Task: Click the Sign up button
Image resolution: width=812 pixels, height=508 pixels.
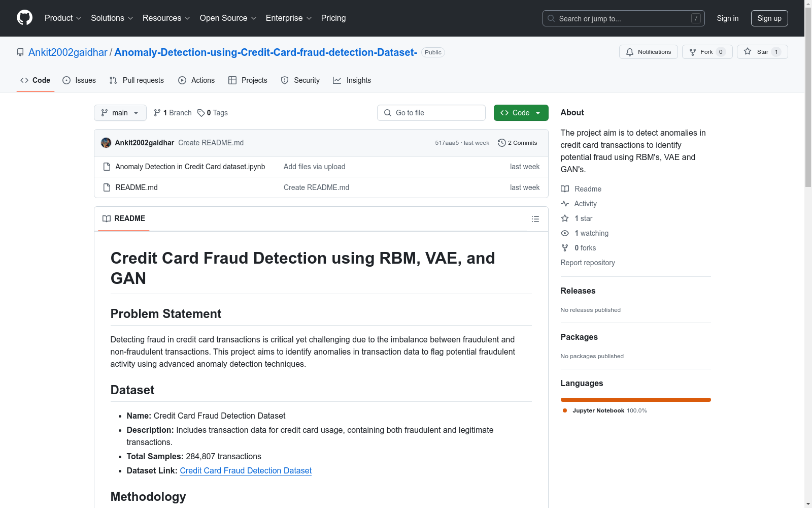Action: (x=769, y=18)
